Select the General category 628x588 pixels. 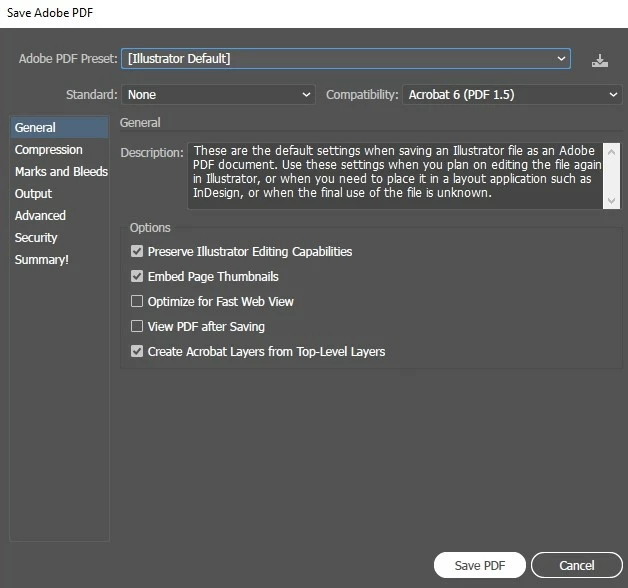click(59, 127)
